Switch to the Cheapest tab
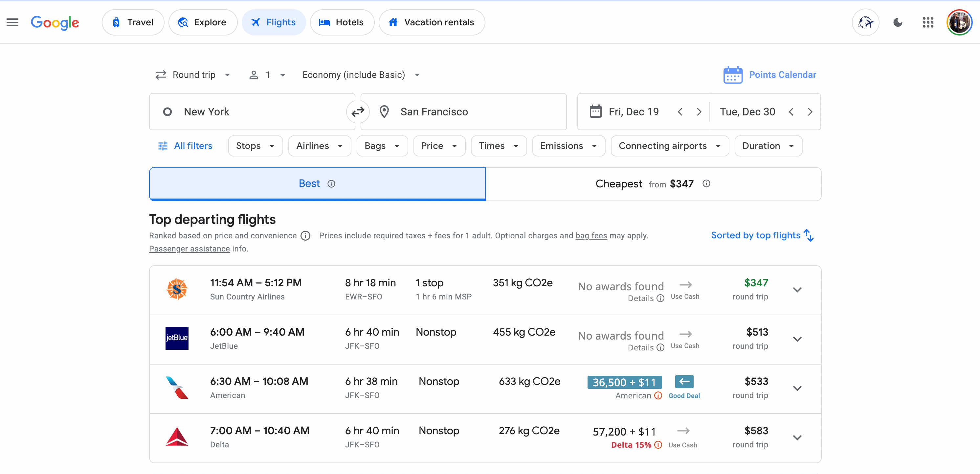Screen dimensions: 980x474 [653, 184]
